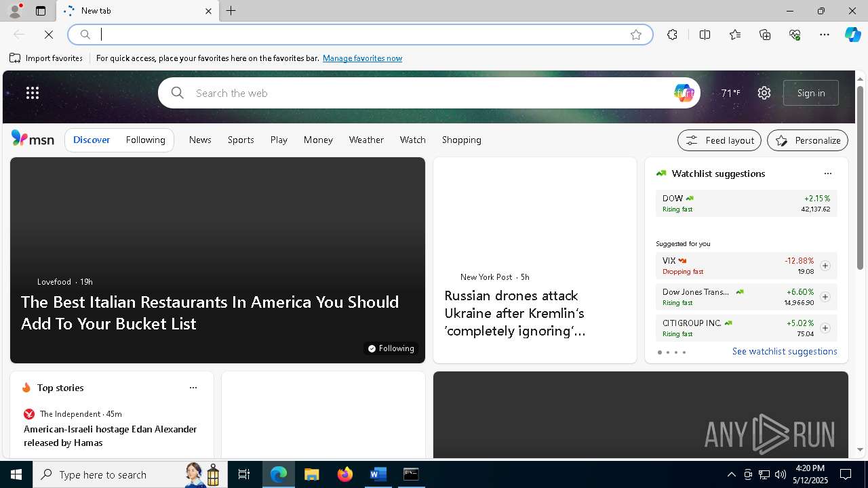
Task: Open See watchlist suggestions link
Action: point(785,351)
